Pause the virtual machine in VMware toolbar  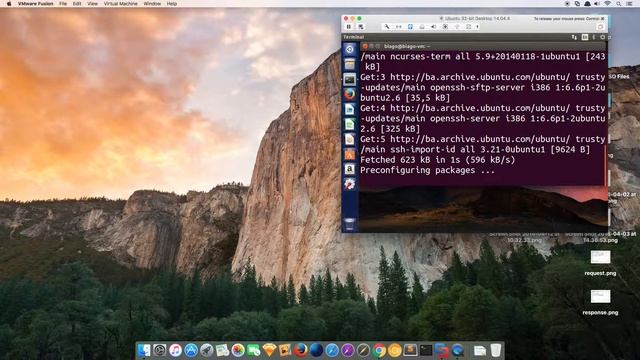point(349,27)
